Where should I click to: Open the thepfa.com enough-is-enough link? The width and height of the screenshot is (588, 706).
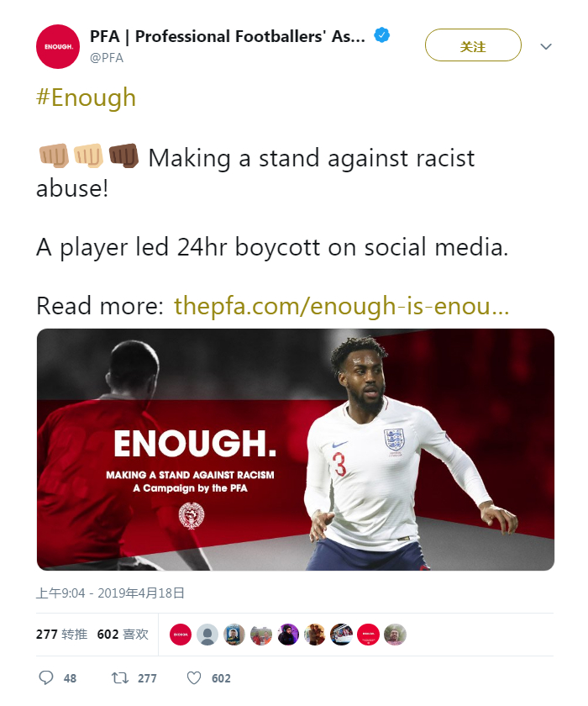click(341, 306)
